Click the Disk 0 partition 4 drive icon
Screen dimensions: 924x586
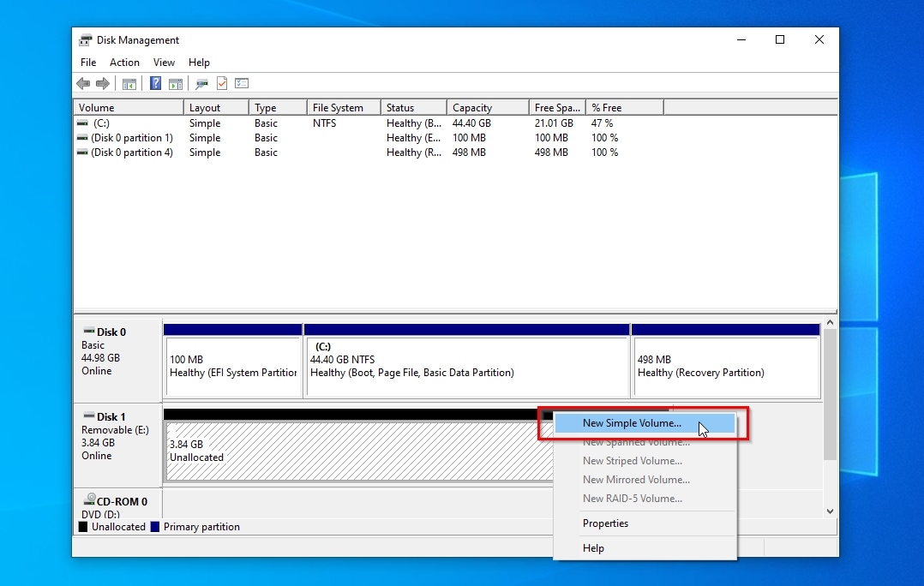click(x=82, y=152)
